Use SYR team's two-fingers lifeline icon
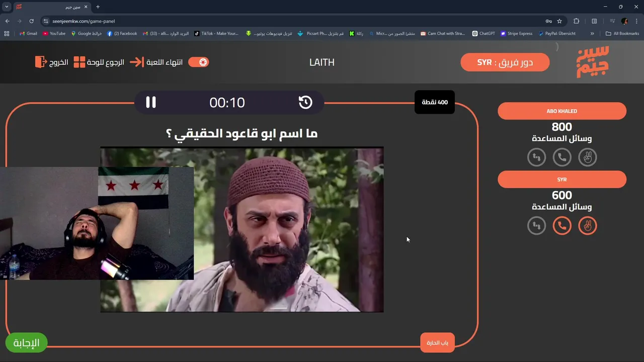This screenshot has width=644, height=362. (587, 226)
